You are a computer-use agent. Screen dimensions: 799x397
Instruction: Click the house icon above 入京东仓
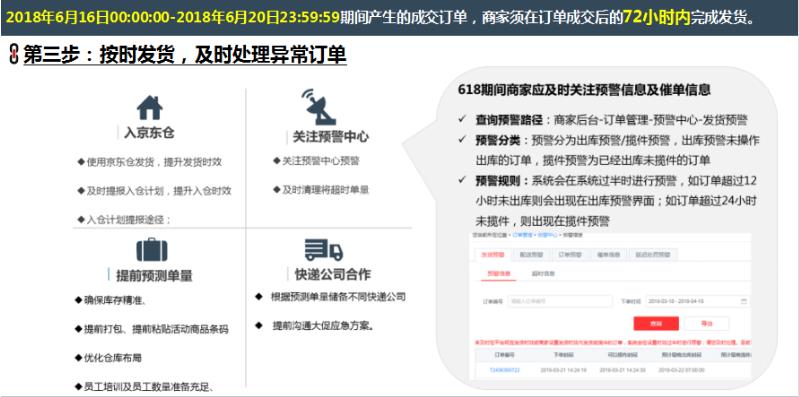coord(149,108)
